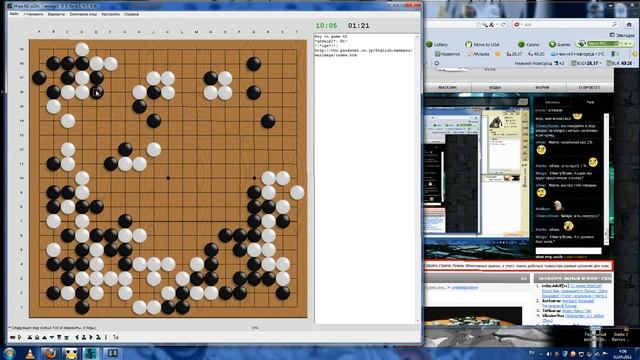Open the Move to USA bookmark
Image resolution: width=640 pixels, height=360 pixels.
tap(482, 44)
